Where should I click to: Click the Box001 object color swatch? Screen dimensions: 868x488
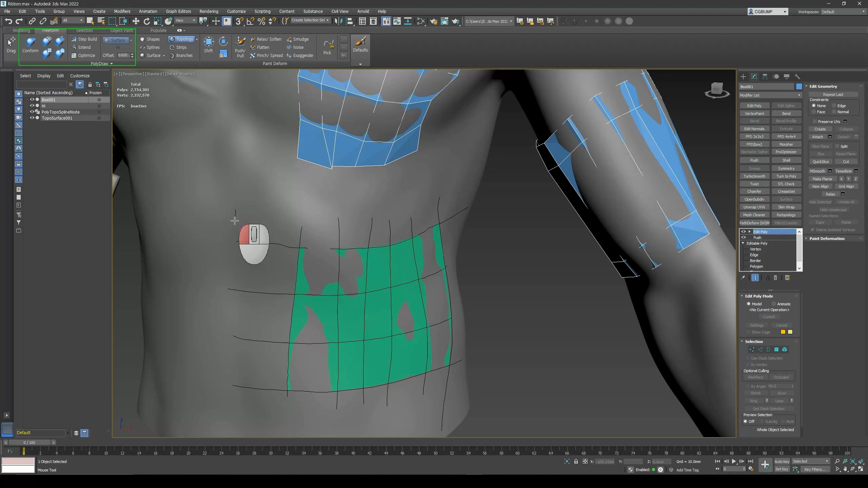point(799,87)
